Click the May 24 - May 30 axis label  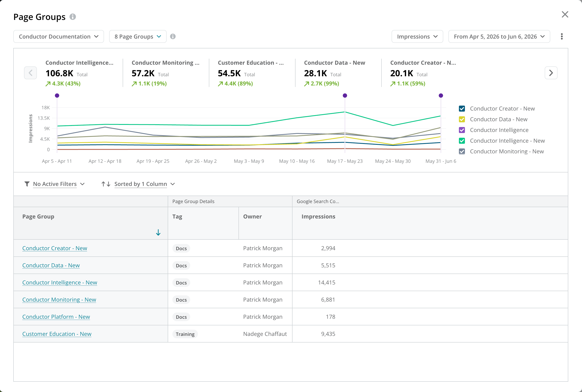(393, 161)
